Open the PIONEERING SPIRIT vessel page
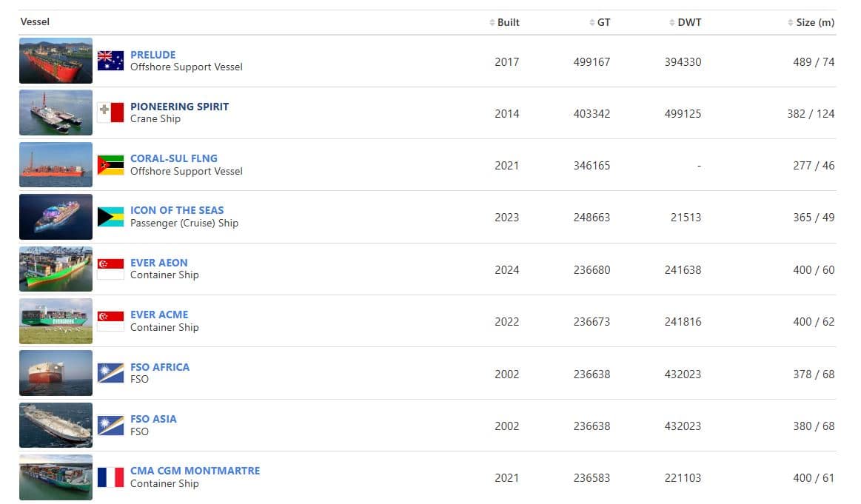The width and height of the screenshot is (861, 504). pyautogui.click(x=179, y=107)
